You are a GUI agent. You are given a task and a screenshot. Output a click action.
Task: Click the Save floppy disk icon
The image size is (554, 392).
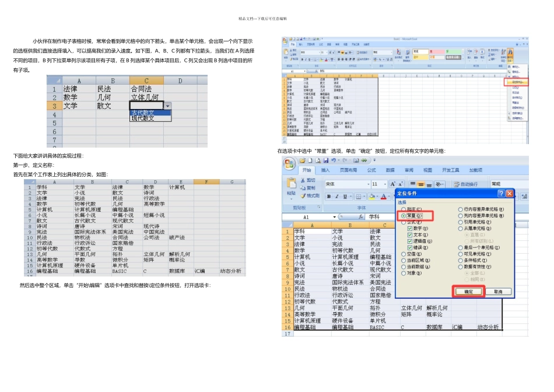click(x=326, y=160)
